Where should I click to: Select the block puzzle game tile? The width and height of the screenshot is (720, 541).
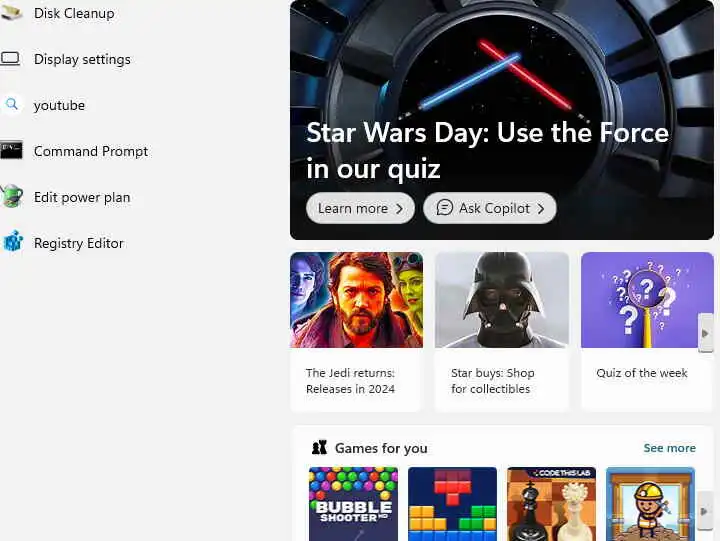452,504
